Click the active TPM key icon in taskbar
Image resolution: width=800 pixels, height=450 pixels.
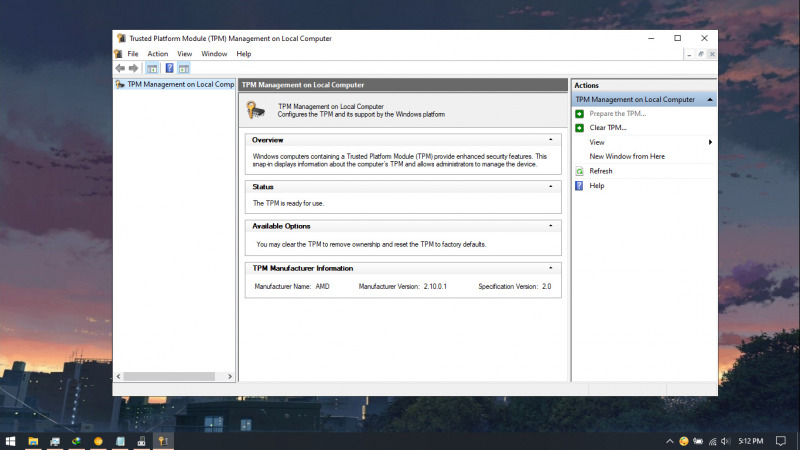[x=163, y=441]
